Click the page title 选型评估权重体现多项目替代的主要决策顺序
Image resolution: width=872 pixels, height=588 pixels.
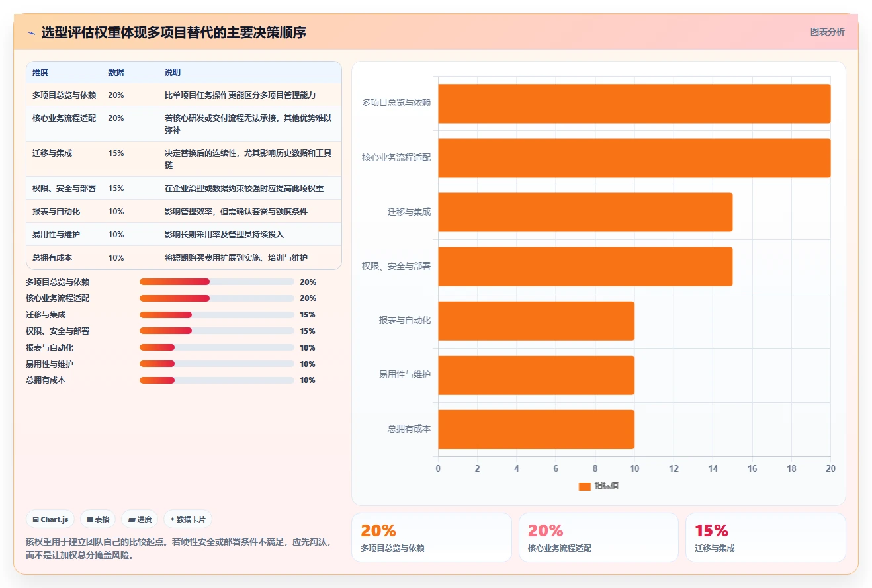pos(173,32)
